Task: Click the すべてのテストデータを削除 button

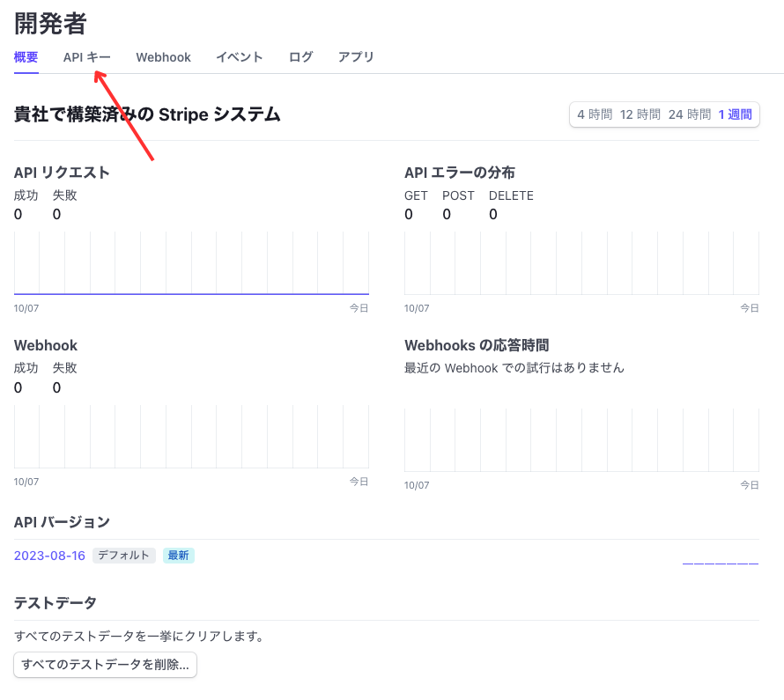Action: [105, 665]
